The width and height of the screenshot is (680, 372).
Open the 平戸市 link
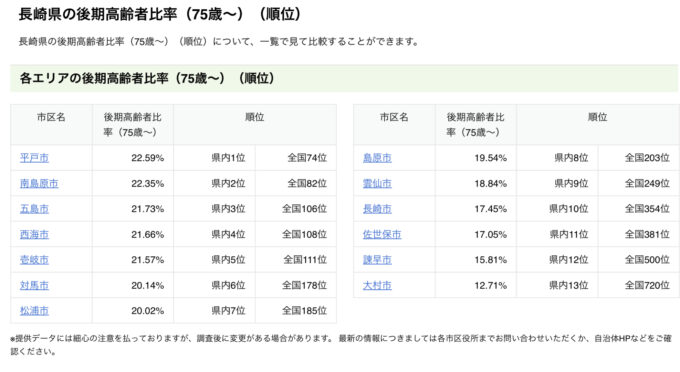pyautogui.click(x=34, y=158)
